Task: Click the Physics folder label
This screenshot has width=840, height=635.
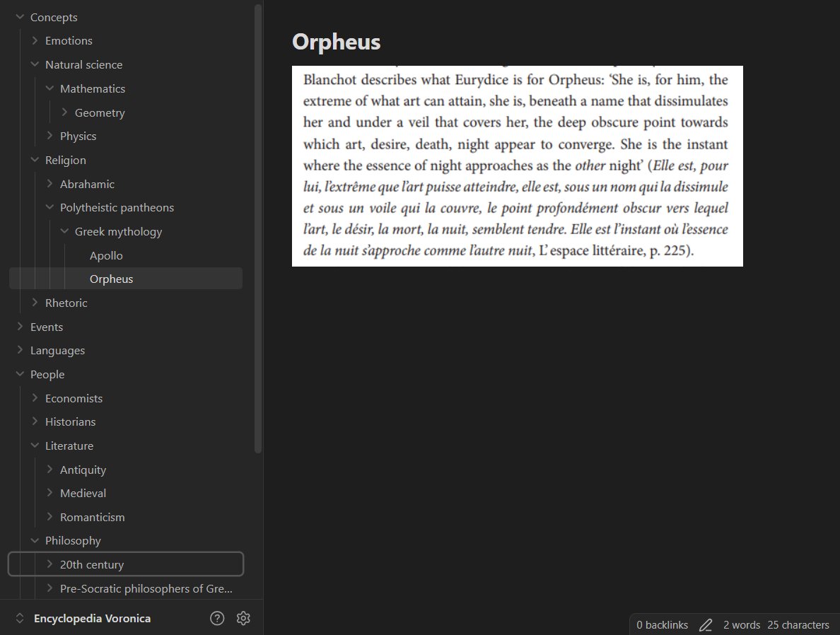Action: (78, 136)
